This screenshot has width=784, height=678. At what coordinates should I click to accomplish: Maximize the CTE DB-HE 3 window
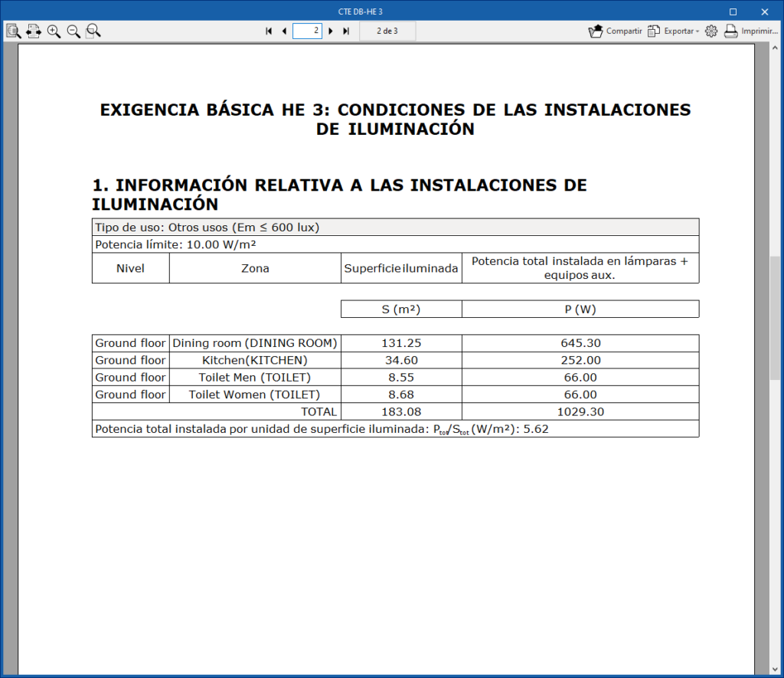tap(733, 11)
